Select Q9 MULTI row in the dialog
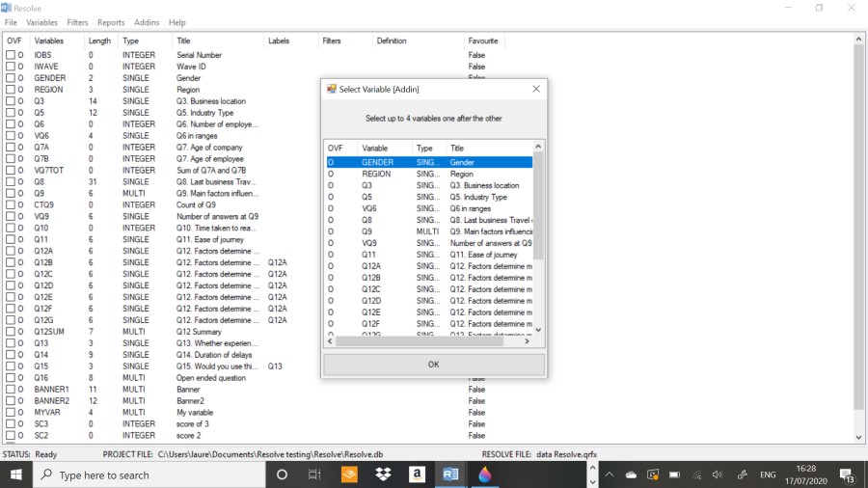 click(429, 231)
